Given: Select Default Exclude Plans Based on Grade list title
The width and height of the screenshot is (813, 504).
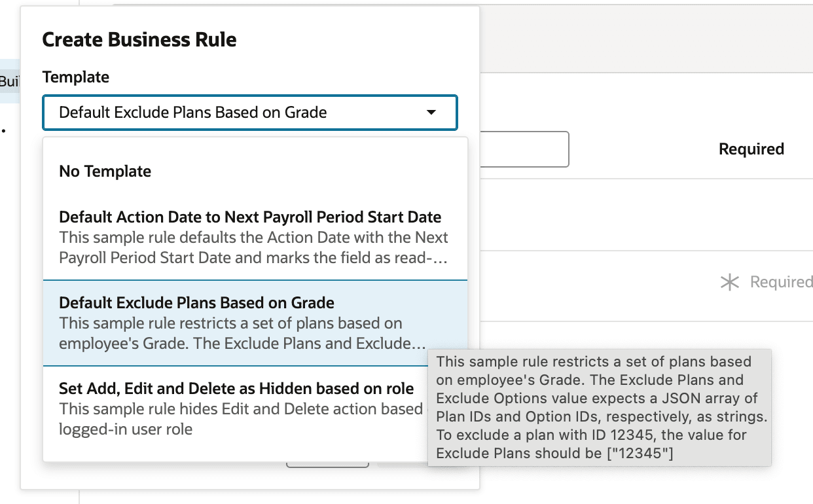Looking at the screenshot, I should click(x=196, y=303).
